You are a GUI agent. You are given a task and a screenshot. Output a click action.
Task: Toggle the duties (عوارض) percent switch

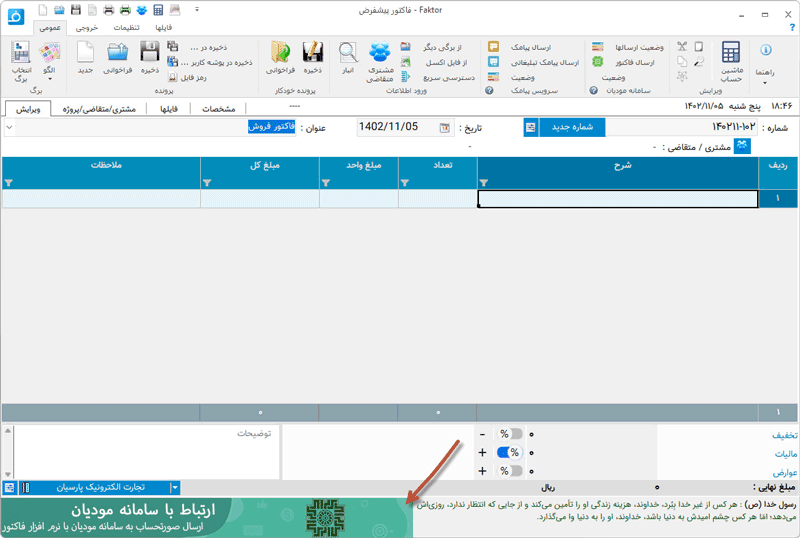tap(510, 470)
